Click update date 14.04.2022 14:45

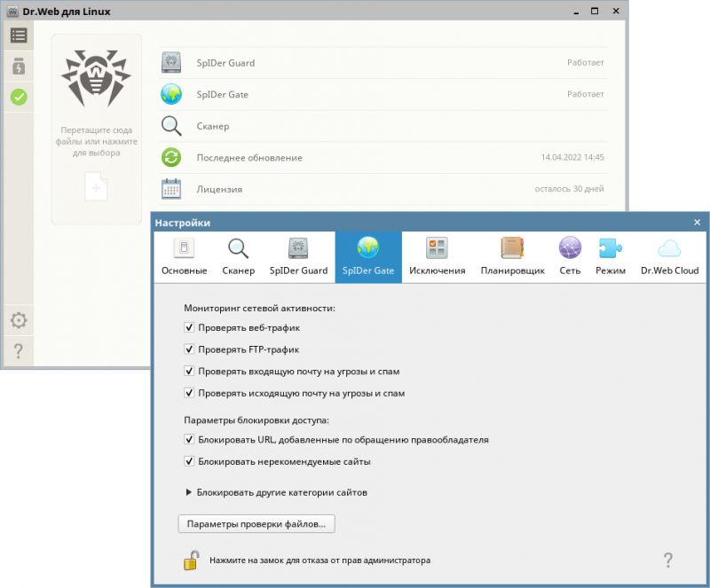[572, 157]
